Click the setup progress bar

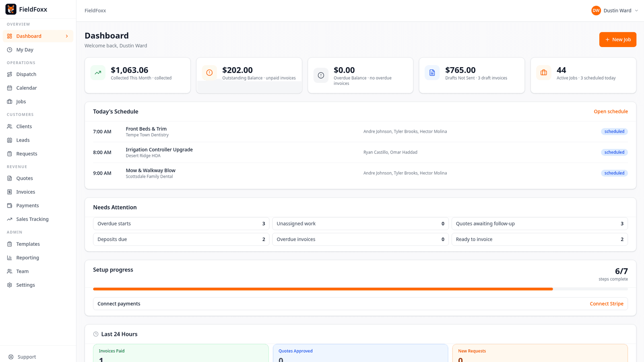tap(360, 289)
